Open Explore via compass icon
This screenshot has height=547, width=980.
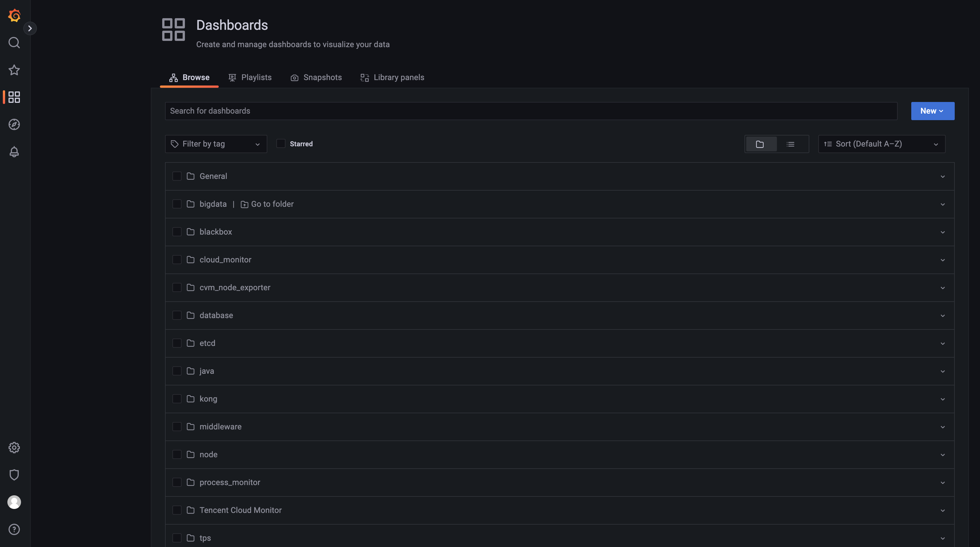[14, 124]
